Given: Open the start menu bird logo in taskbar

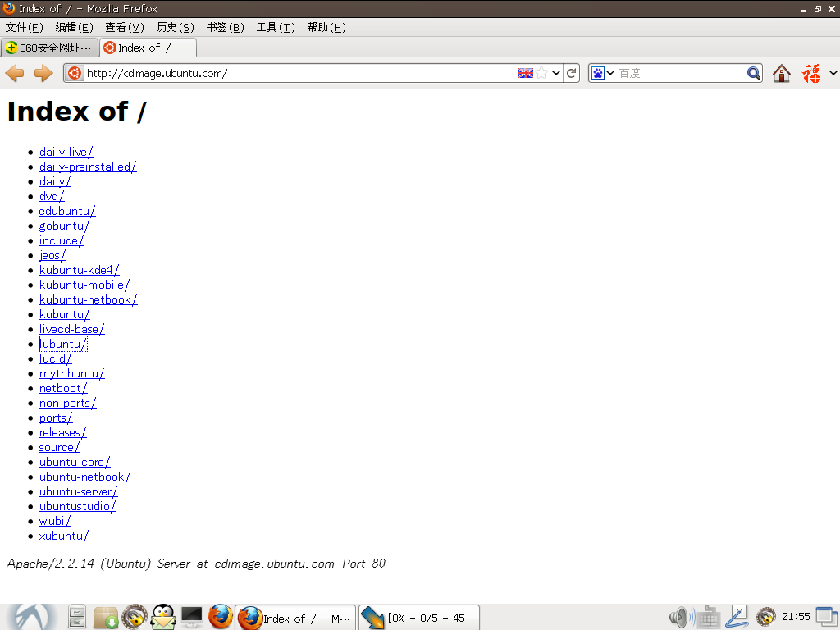Looking at the screenshot, I should pos(32,617).
